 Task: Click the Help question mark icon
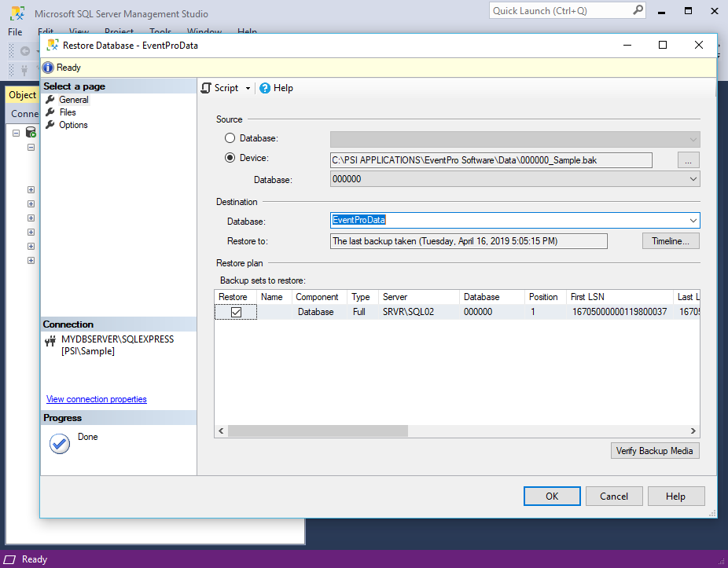point(265,88)
